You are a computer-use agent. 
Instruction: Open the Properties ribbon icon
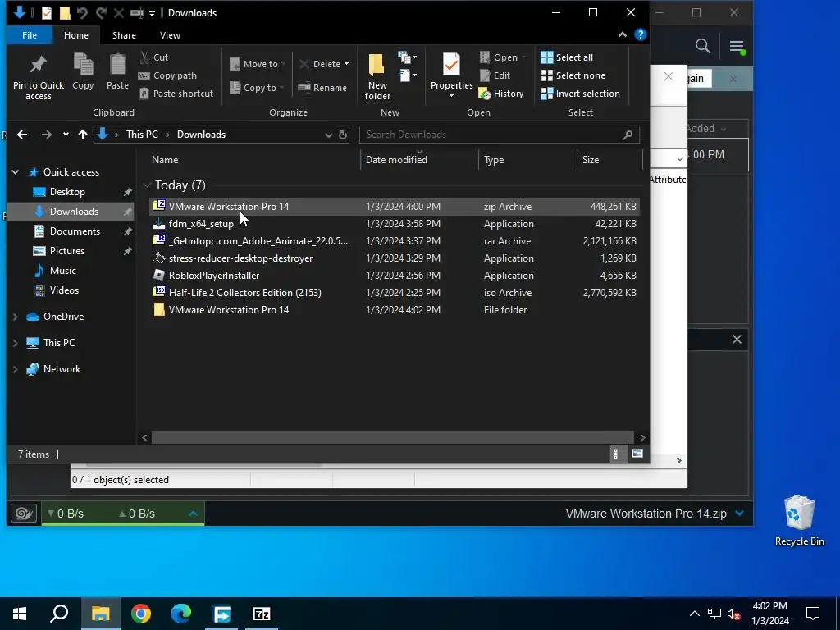[451, 66]
